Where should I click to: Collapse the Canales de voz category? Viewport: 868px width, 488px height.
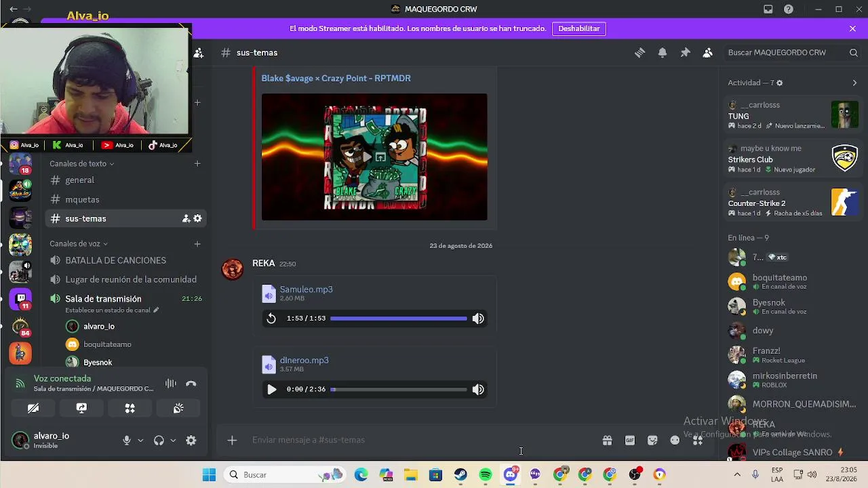click(x=78, y=244)
